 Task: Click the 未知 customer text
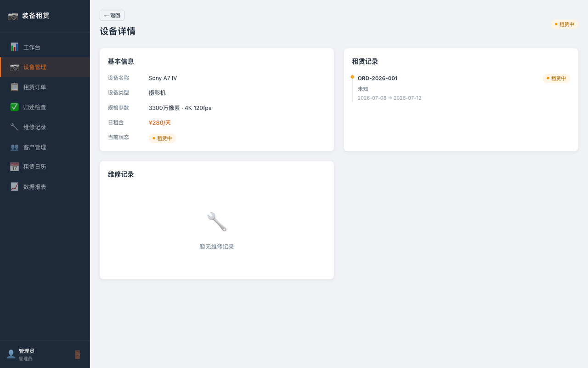point(363,89)
